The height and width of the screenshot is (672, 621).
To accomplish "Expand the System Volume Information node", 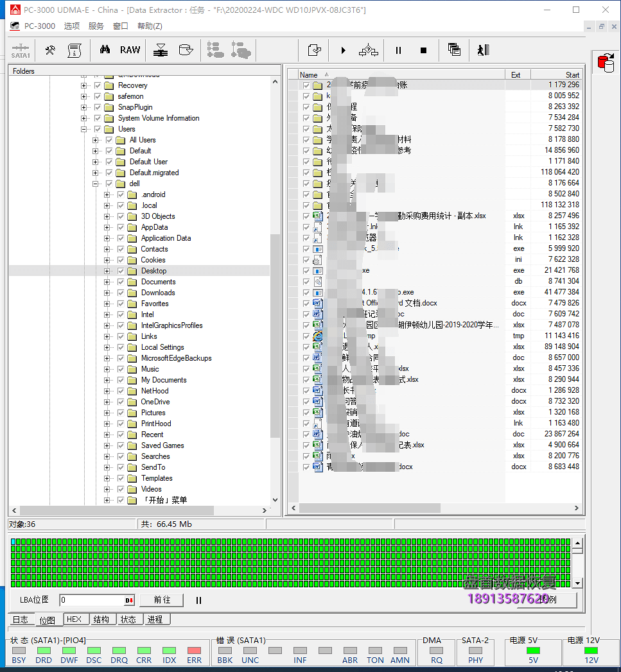I will (x=83, y=118).
